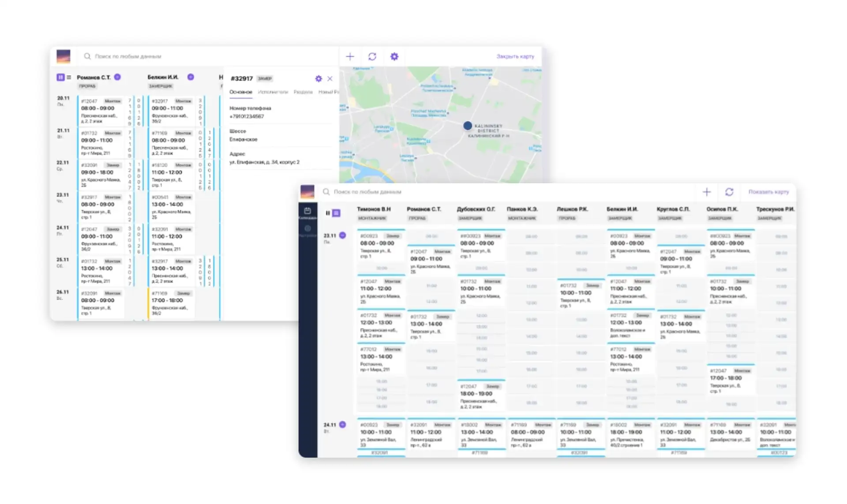Open gear settings for order #32917

(x=319, y=78)
